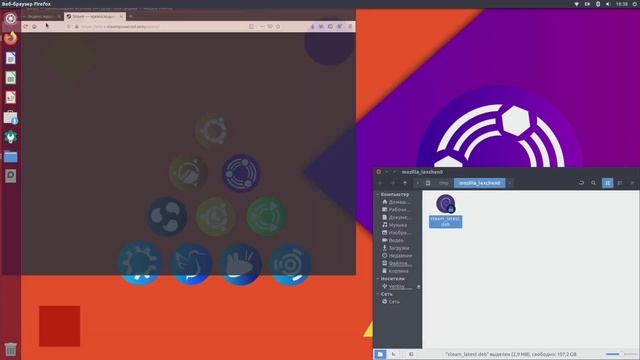The width and height of the screenshot is (640, 360).
Task: Click the path bar left scroll arrow
Action: (418, 183)
